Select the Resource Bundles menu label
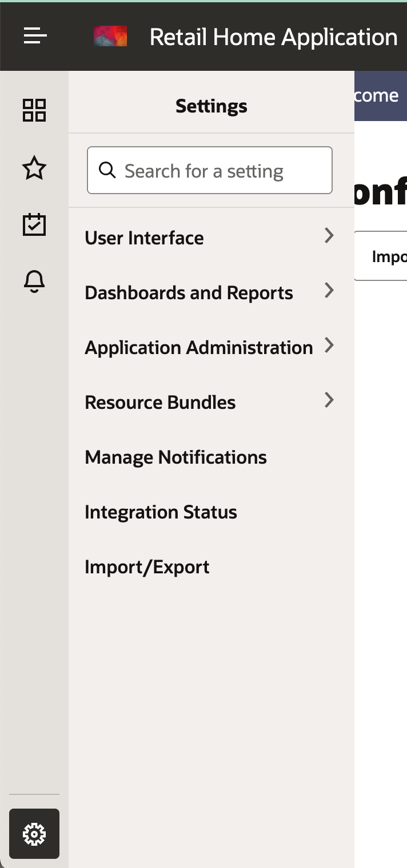Image resolution: width=407 pixels, height=868 pixels. 160,403
